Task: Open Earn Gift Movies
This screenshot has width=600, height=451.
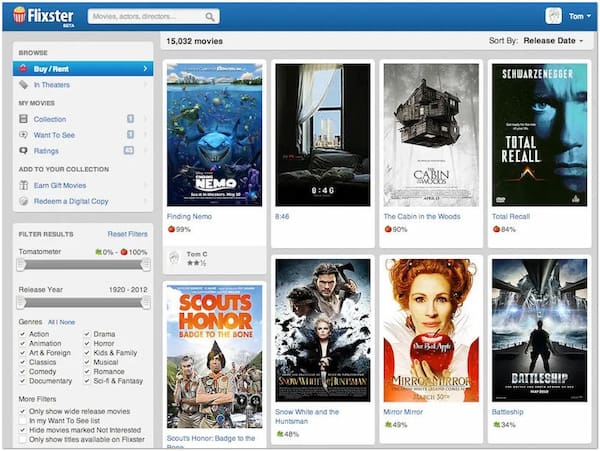Action: point(83,185)
